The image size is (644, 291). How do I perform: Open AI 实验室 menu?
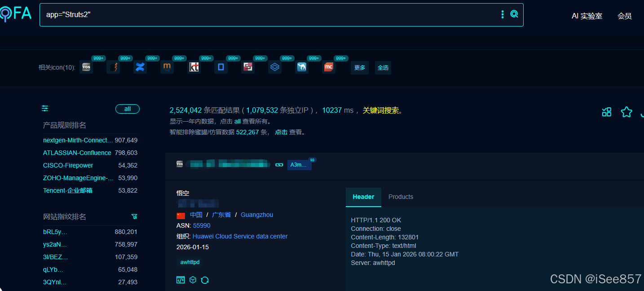(587, 16)
